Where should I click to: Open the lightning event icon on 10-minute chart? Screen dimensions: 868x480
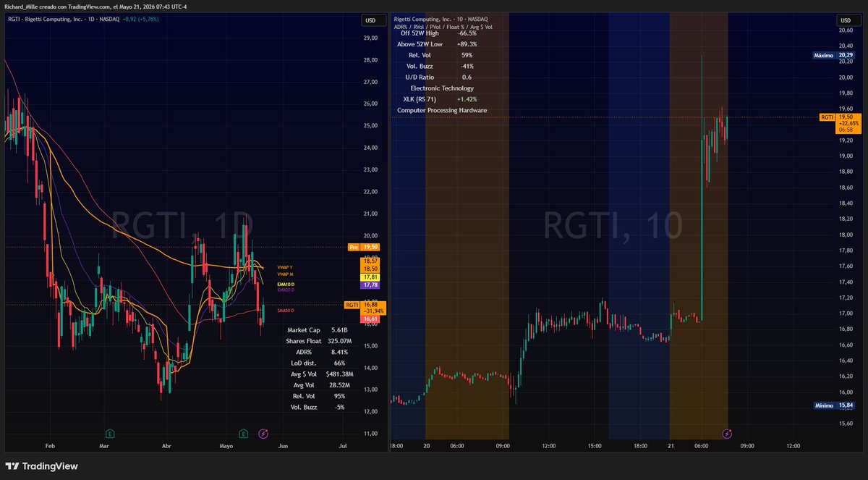[727, 434]
